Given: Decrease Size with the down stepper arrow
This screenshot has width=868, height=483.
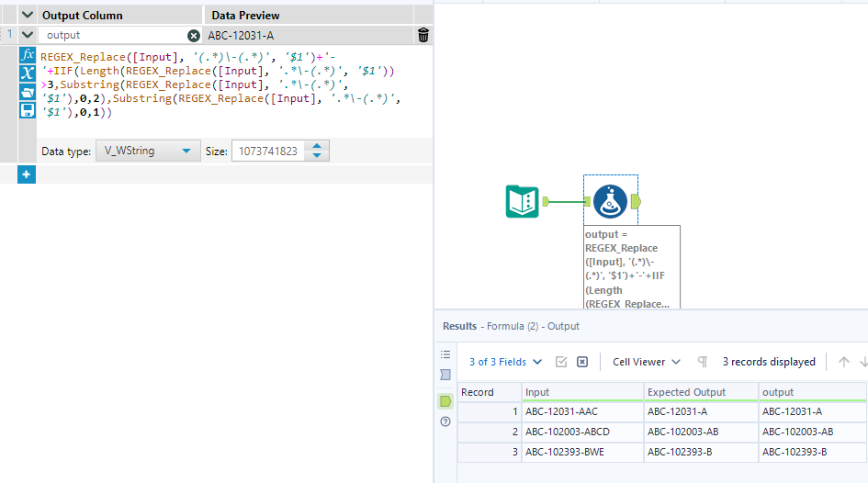Looking at the screenshot, I should [317, 155].
